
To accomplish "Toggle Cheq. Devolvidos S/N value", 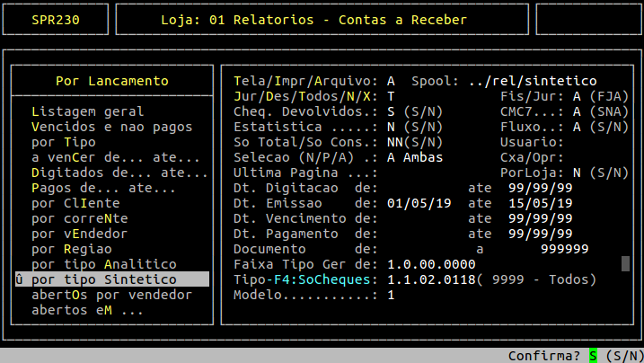I will pos(391,111).
